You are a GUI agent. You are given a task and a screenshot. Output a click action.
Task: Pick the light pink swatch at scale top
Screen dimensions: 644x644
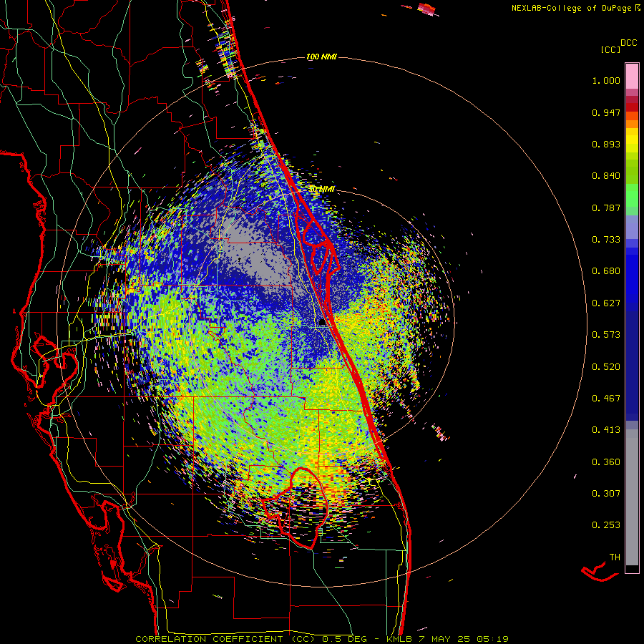point(632,77)
